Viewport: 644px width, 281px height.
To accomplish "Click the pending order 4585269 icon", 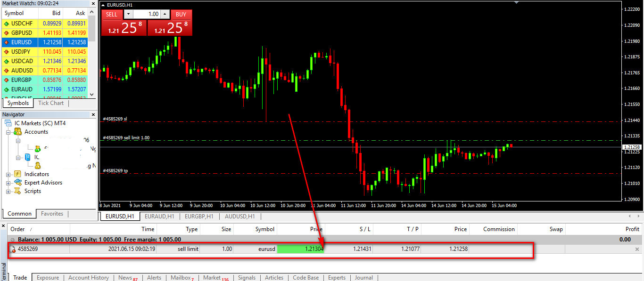I will [x=13, y=249].
